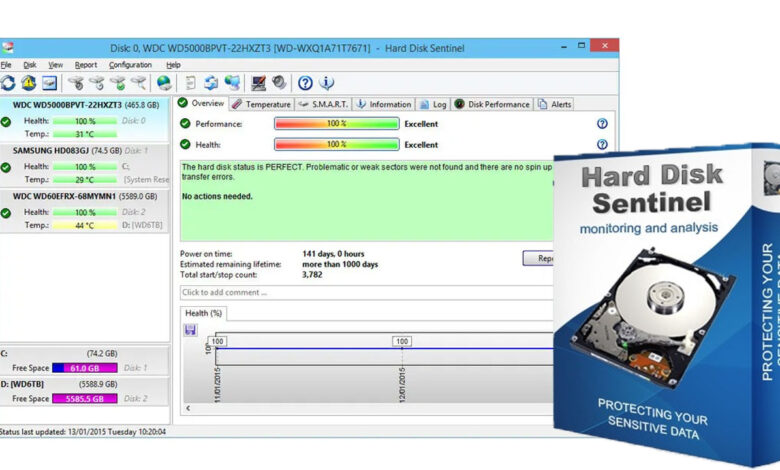Viewport: 780px width, 470px height.
Task: Switch to the Temperature tab
Action: pyautogui.click(x=262, y=104)
